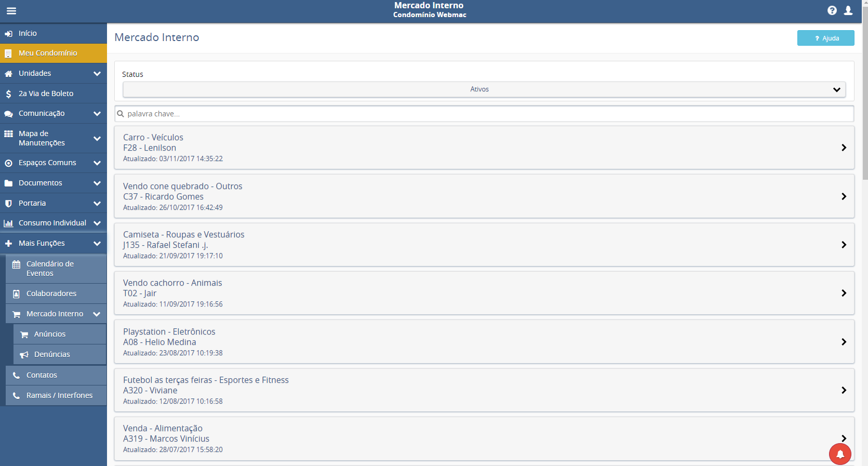Open the Camiseta - Roupas e Vestuários listing
Screen dimensions: 868x466
point(484,245)
